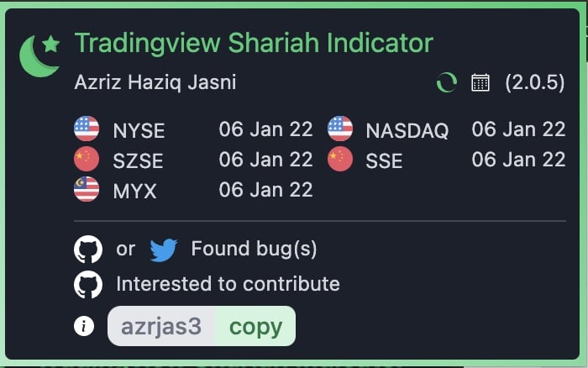Click the author name Azriz Haziq Jasni
The image size is (588, 368).
155,82
